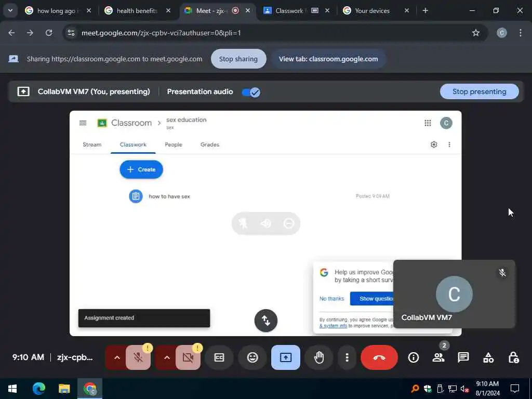Screen dimensions: 532x399
Task: Open File Explorer from taskbar
Action: coord(64,389)
